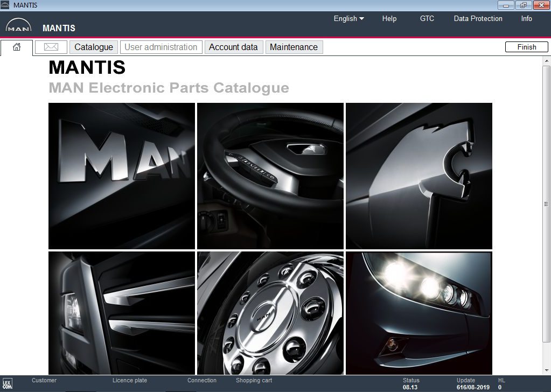
Task: Click the MANTIS icon in the title bar
Action: point(6,5)
